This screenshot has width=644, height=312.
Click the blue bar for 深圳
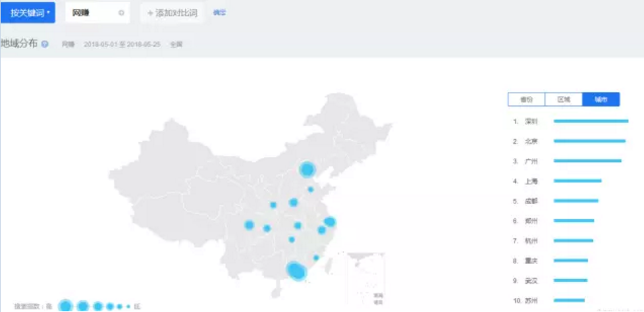point(591,121)
